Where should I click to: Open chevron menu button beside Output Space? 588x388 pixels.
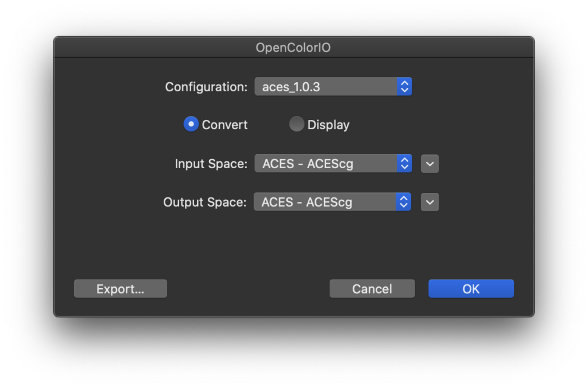(x=430, y=202)
